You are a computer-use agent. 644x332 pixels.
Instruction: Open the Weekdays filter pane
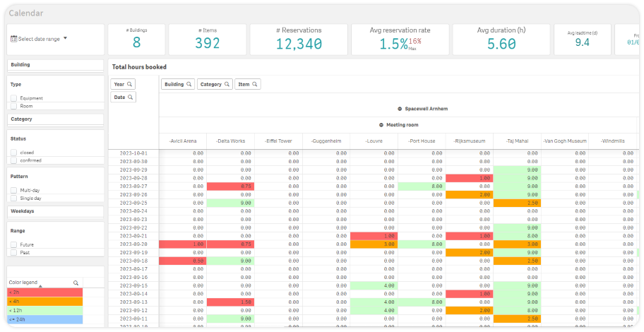coord(56,211)
